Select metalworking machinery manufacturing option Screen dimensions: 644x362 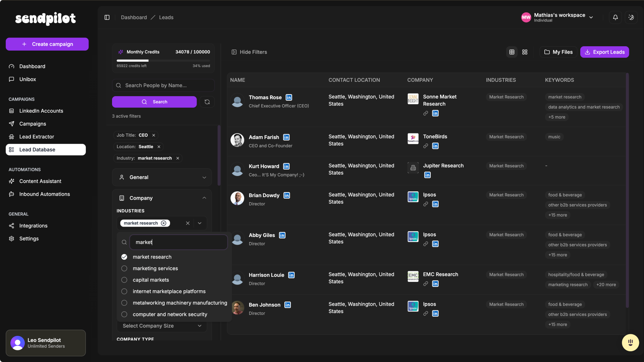click(x=175, y=303)
